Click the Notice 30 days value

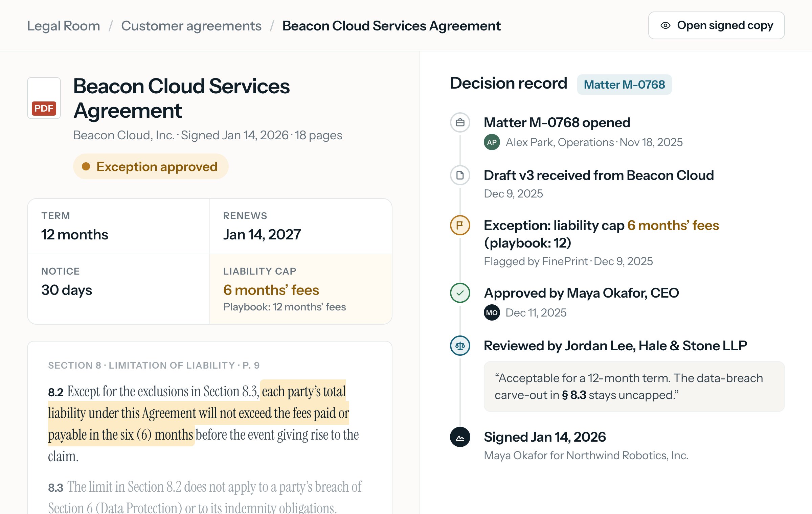[x=67, y=290]
